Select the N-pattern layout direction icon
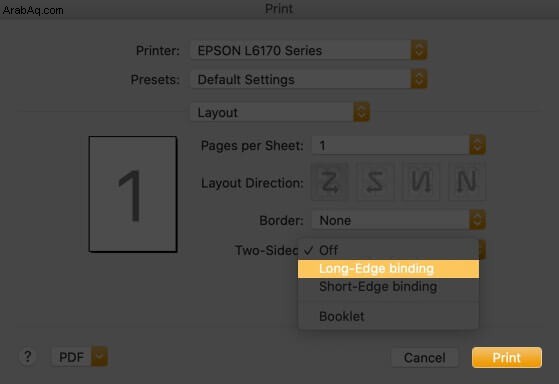The image size is (559, 384). click(x=467, y=182)
